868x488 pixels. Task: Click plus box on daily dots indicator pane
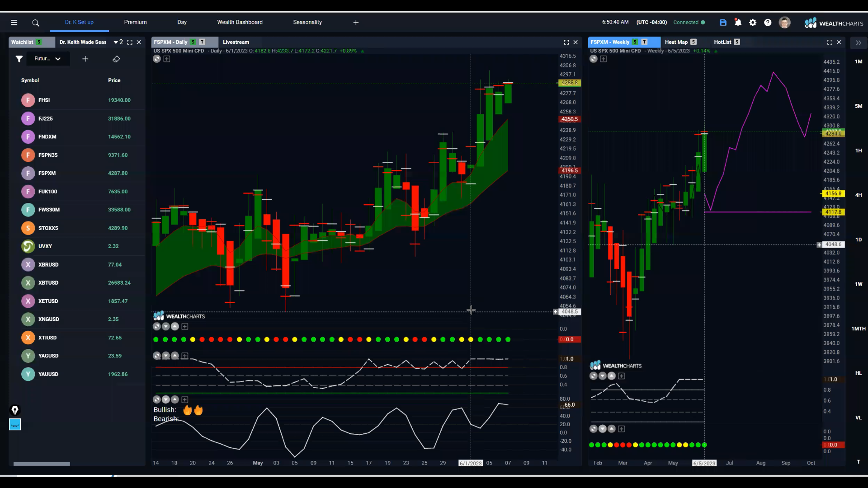pos(185,326)
